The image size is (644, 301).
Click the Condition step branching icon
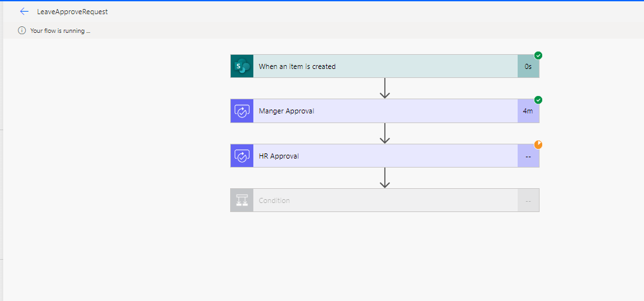coord(242,200)
